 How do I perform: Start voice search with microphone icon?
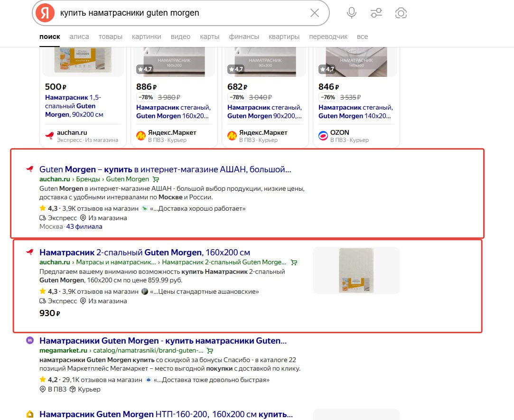coord(352,13)
